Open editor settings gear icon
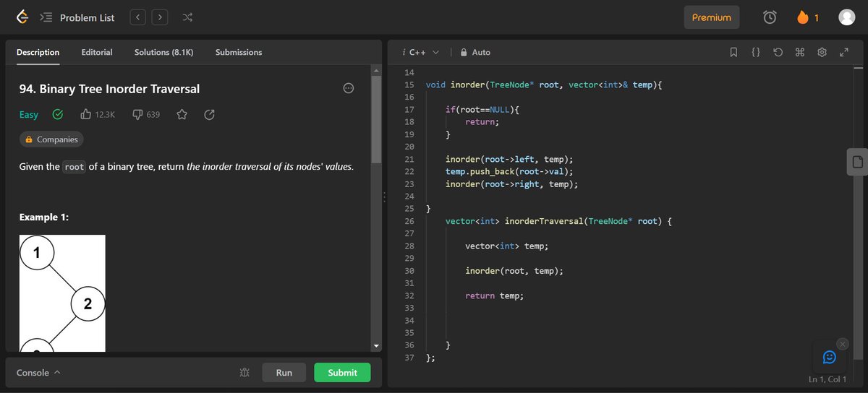 [x=822, y=52]
